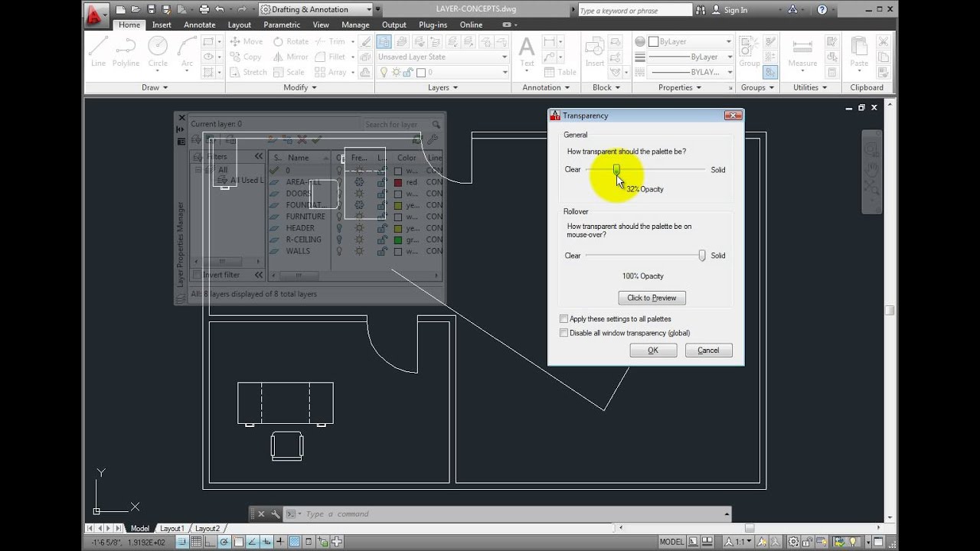Image resolution: width=980 pixels, height=551 pixels.
Task: Choose the Mirror command
Action: coord(290,57)
